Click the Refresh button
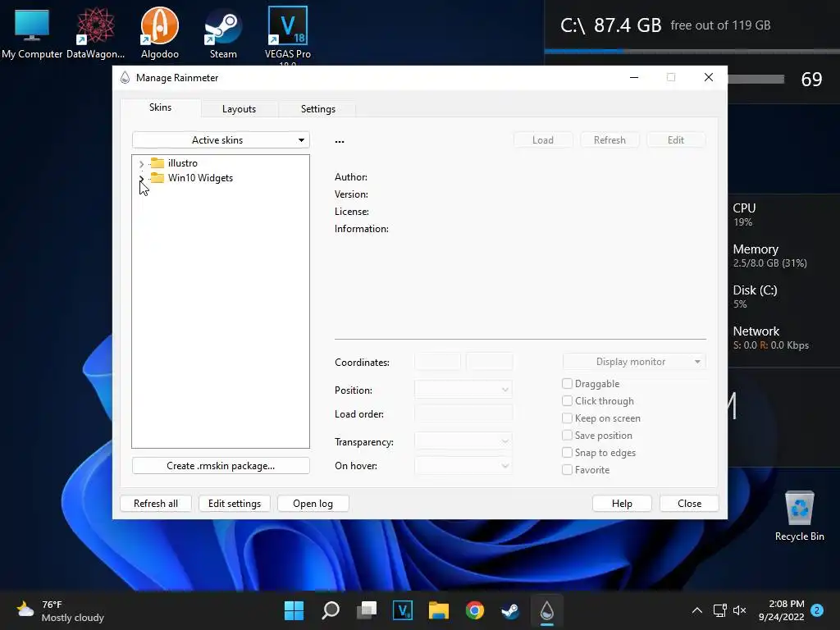Viewport: 840px width, 630px height. coord(609,139)
